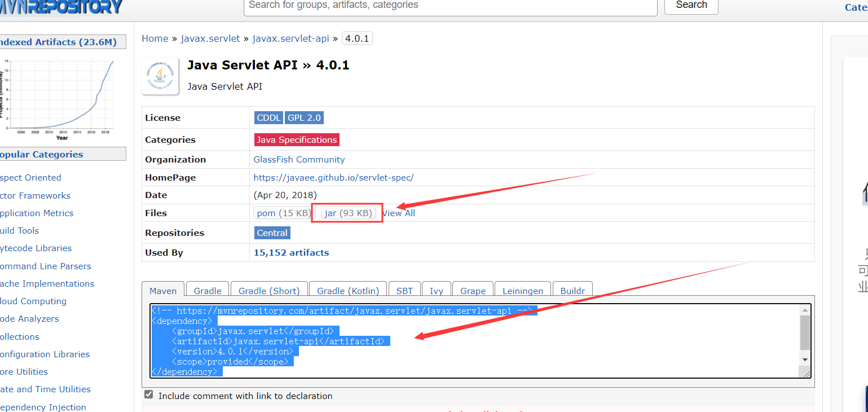The width and height of the screenshot is (868, 412).
Task: Open the Aspect Oriented category
Action: point(30,177)
